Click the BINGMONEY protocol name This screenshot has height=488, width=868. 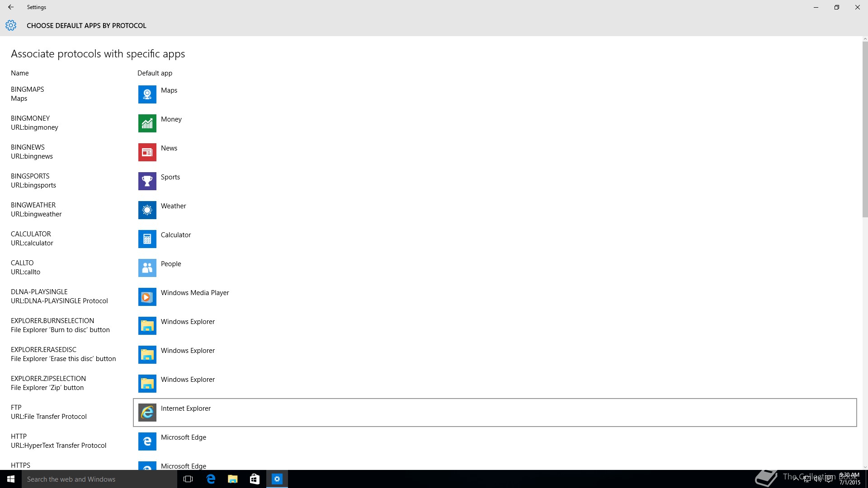click(x=30, y=118)
